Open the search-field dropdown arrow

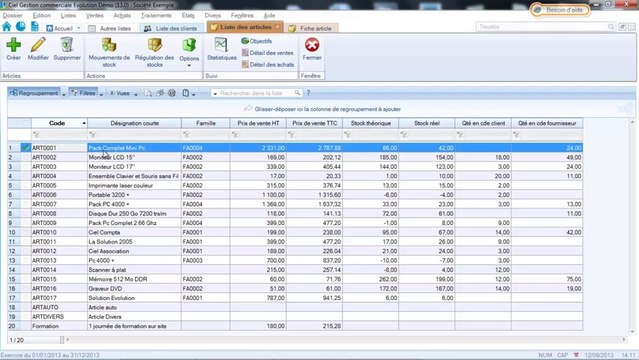click(215, 93)
